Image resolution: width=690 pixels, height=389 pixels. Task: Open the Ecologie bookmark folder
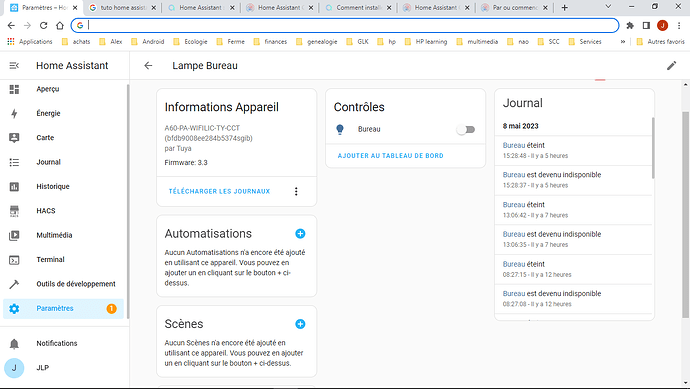tap(190, 42)
